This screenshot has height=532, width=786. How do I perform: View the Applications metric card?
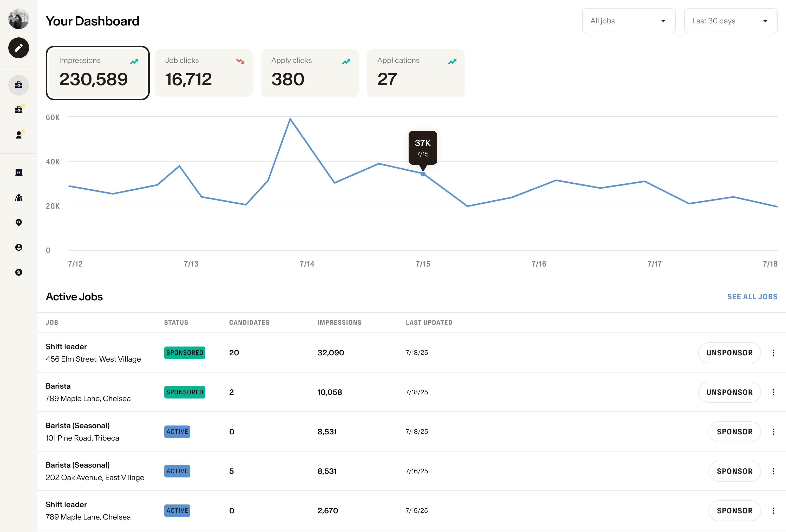(416, 73)
